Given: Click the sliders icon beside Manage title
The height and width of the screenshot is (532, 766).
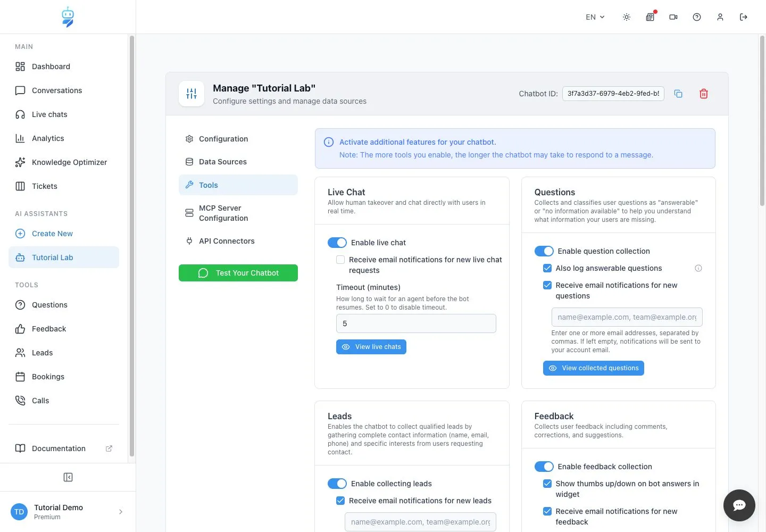Looking at the screenshot, I should coord(191,94).
